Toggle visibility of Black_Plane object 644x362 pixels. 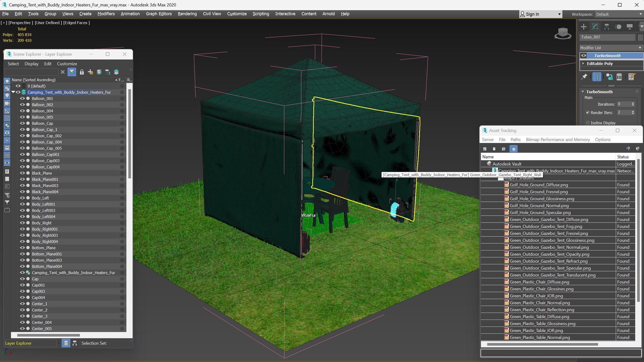click(x=22, y=173)
